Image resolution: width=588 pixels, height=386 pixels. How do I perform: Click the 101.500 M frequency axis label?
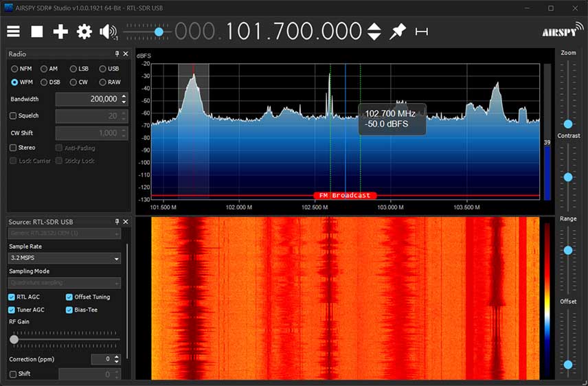tap(163, 207)
